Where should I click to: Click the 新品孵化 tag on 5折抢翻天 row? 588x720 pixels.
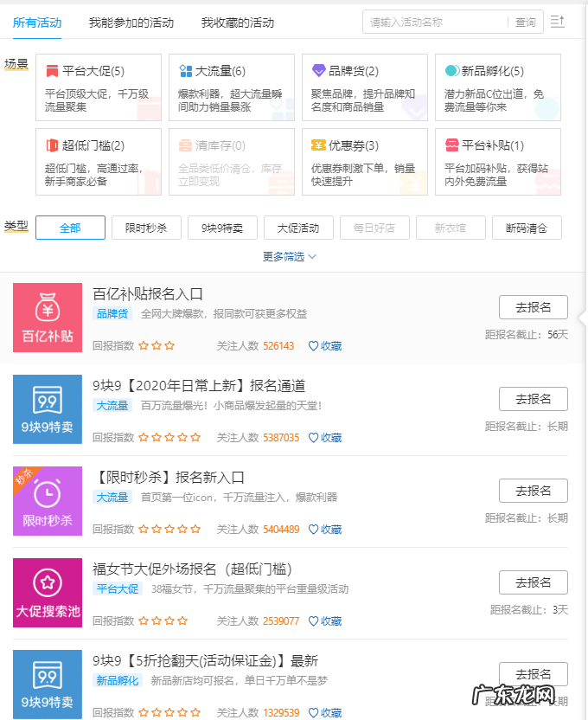118,680
